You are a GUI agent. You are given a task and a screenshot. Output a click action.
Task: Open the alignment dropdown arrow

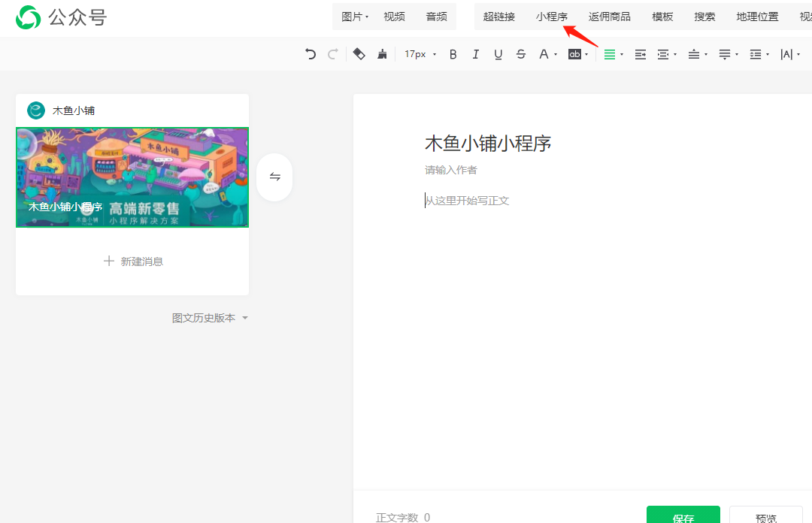point(622,54)
